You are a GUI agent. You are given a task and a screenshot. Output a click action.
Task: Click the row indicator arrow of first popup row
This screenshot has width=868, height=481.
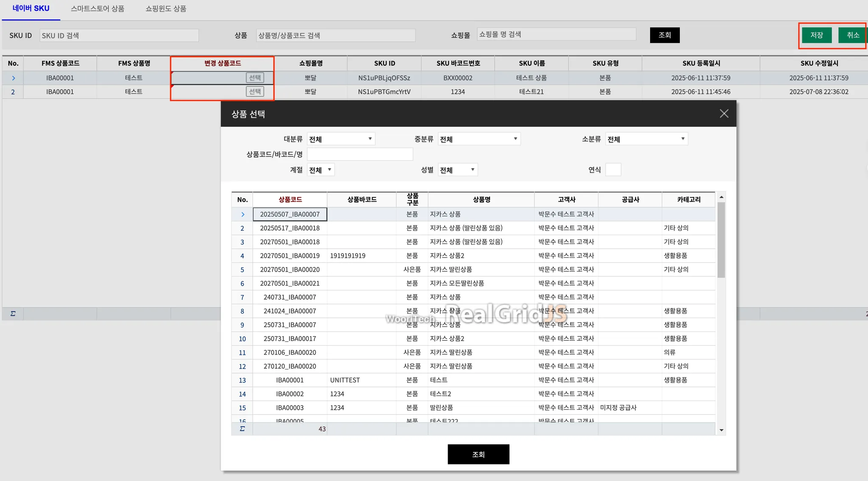point(242,214)
